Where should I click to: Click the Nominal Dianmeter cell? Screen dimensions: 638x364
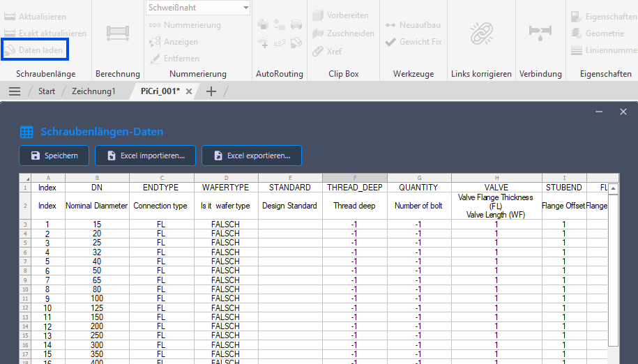point(97,206)
